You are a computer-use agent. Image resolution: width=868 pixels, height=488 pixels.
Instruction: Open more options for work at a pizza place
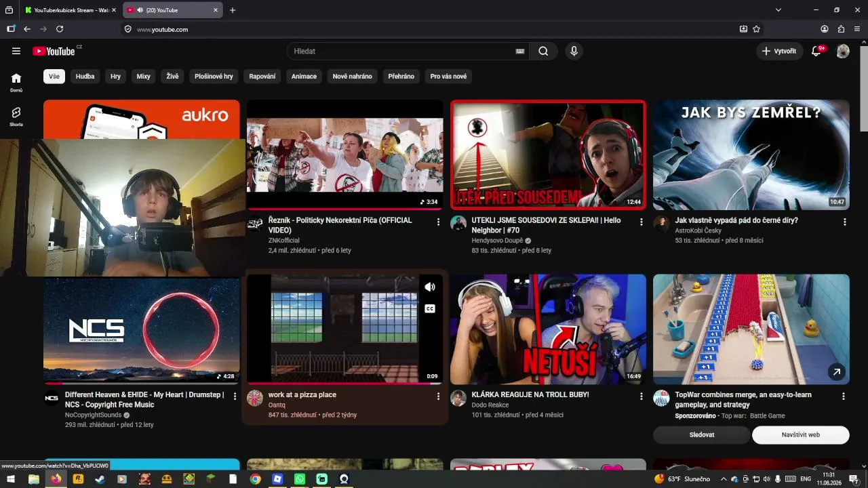pos(438,396)
